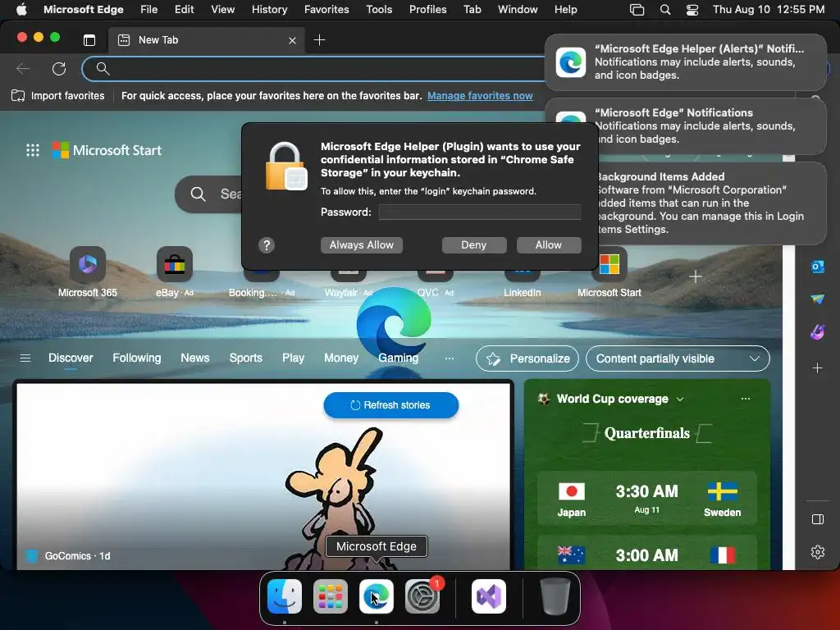Open the feed hamburger menu

pyautogui.click(x=25, y=358)
